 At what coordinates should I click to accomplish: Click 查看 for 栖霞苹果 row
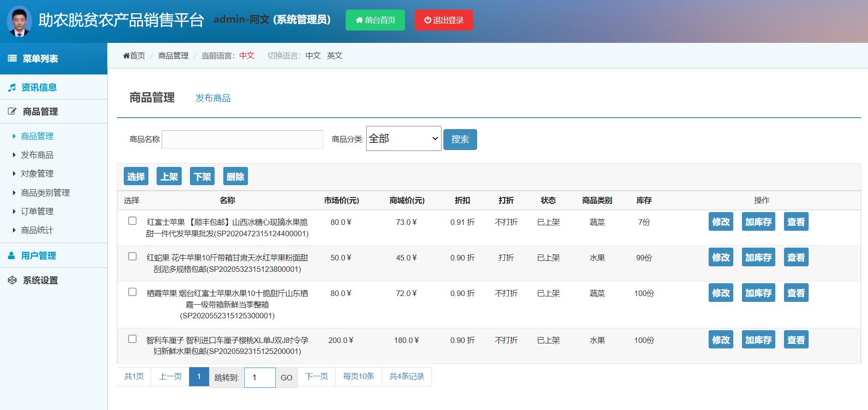point(796,293)
